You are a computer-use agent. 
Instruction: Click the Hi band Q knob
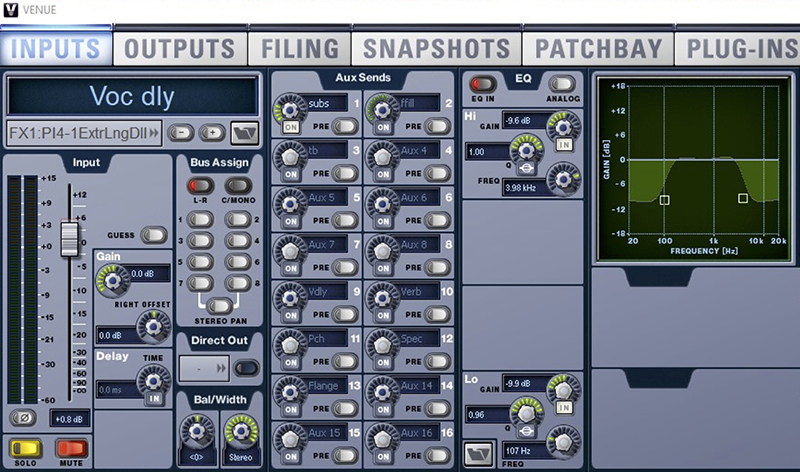tap(527, 149)
